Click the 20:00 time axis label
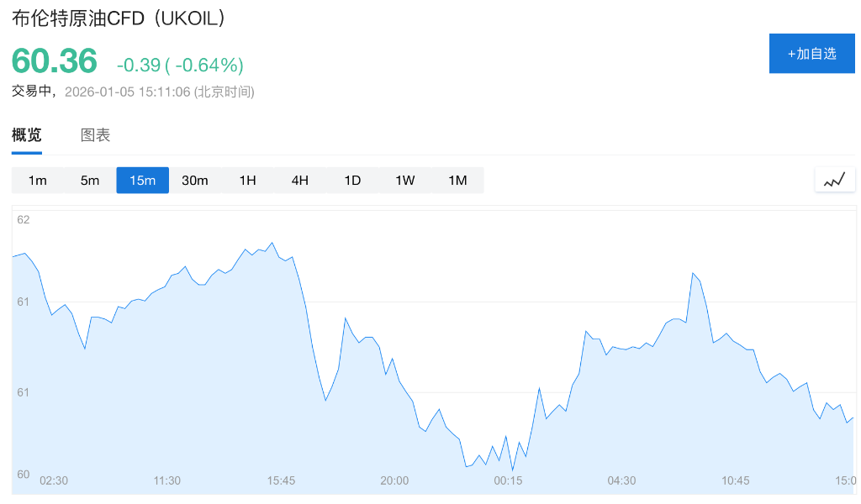Screen dimensions: 861x504 394,480
